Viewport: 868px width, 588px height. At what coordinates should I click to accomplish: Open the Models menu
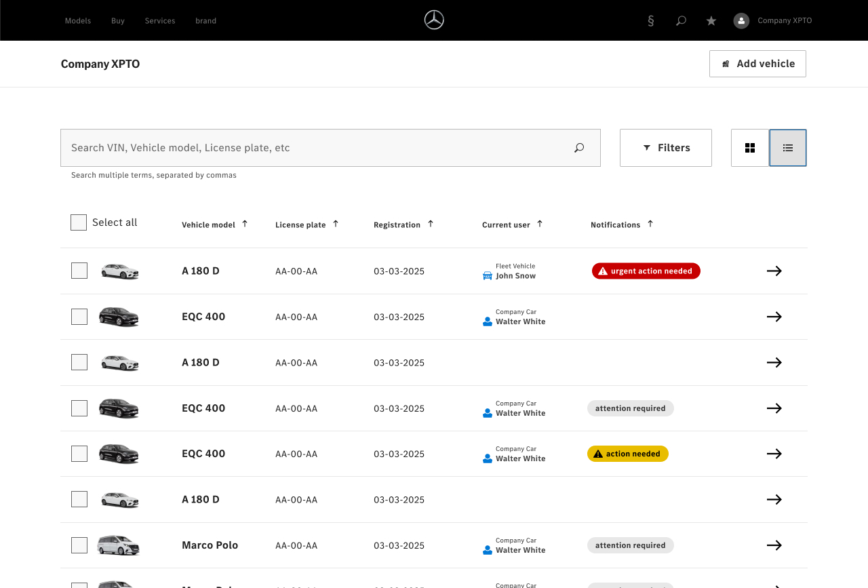[x=78, y=21]
